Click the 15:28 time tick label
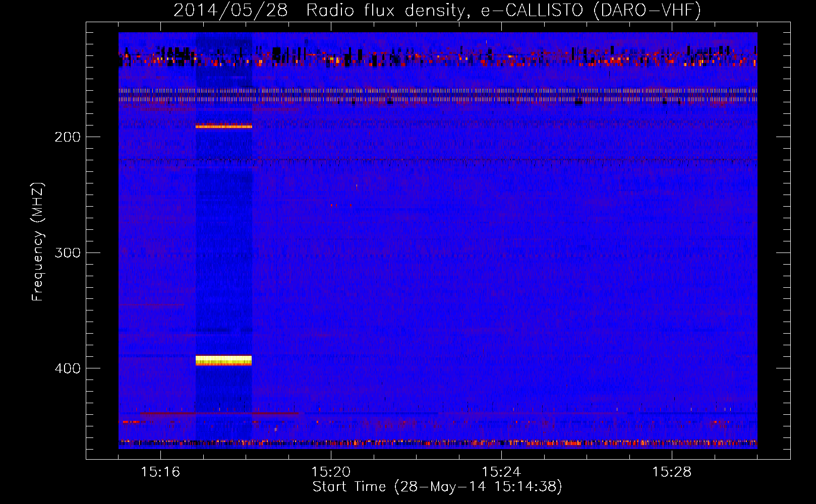Viewport: 816px width, 504px height. 672,472
